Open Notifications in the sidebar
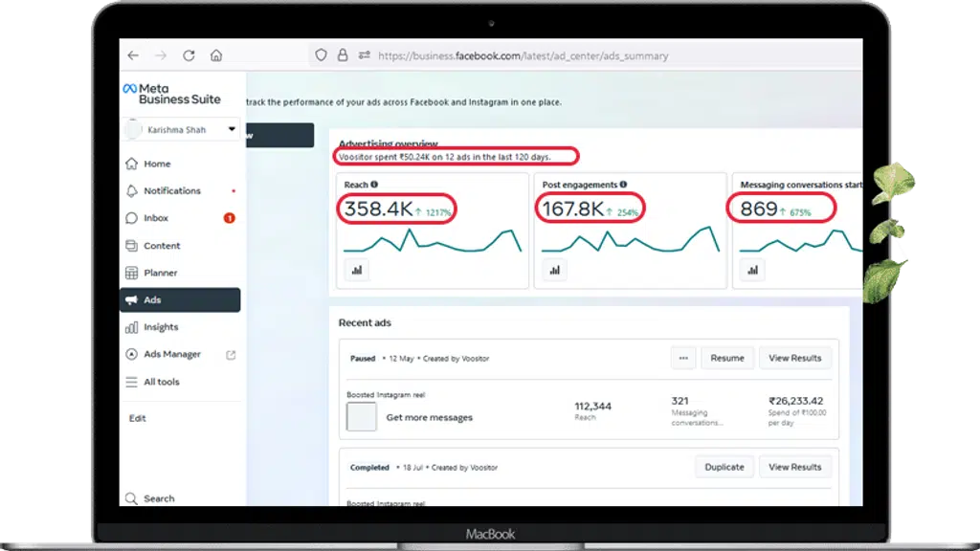This screenshot has width=980, height=551. (172, 190)
